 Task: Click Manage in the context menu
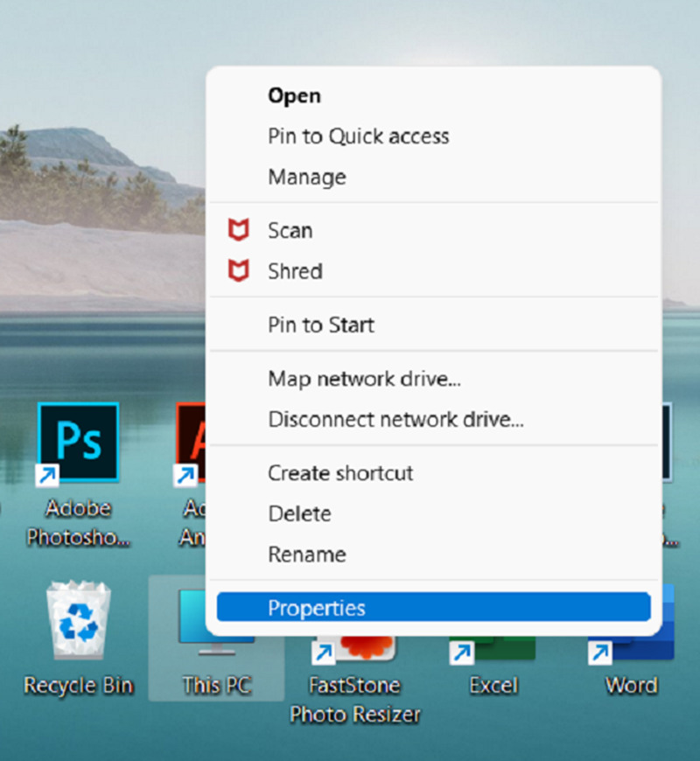tap(306, 177)
